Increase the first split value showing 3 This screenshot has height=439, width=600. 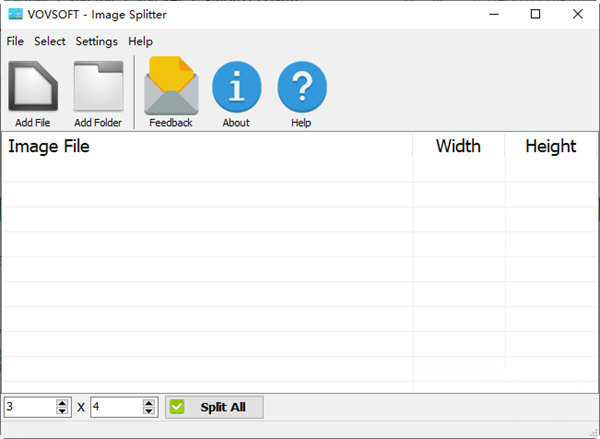(62, 403)
